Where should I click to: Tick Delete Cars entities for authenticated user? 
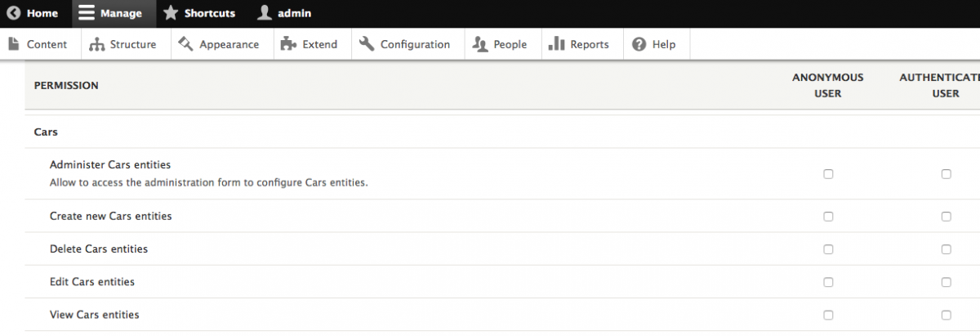946,249
